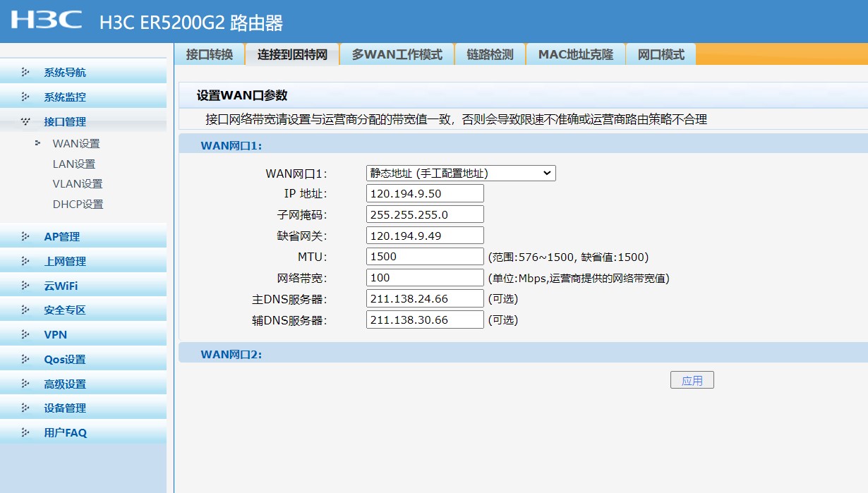Click the 网络带宽 input field
This screenshot has height=493, width=868.
[x=425, y=278]
